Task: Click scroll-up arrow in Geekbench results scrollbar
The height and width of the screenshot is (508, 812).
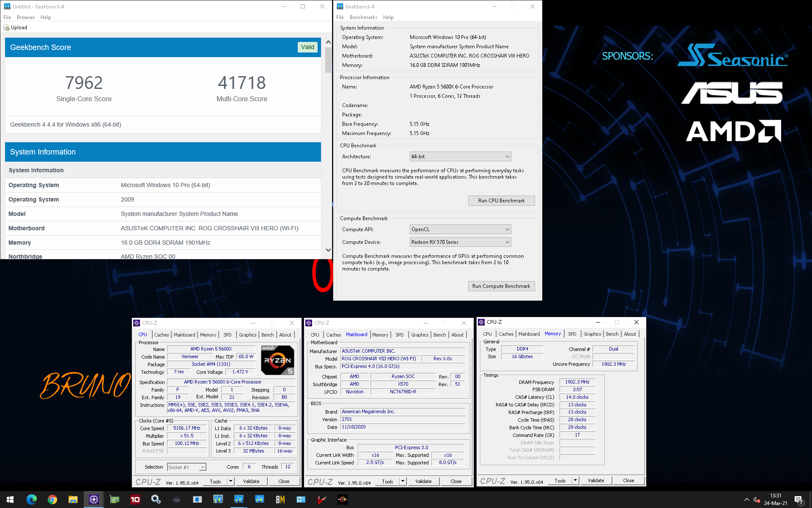Action: coord(328,42)
